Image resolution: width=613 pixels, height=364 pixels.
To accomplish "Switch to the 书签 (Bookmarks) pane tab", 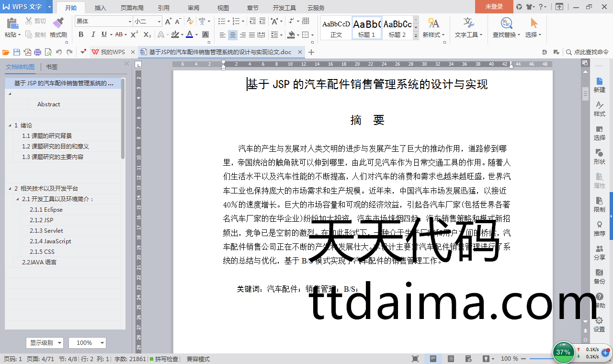I will point(52,67).
